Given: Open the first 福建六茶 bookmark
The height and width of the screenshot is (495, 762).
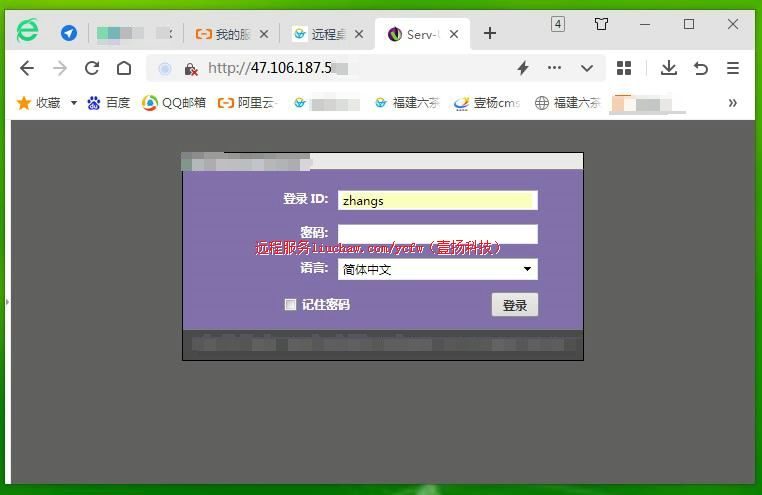Looking at the screenshot, I should coord(407,102).
